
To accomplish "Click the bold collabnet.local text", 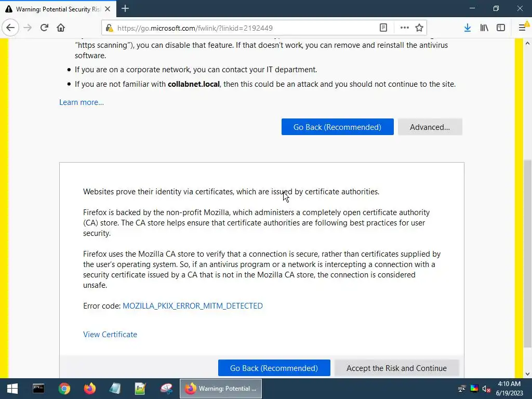I will click(x=194, y=84).
